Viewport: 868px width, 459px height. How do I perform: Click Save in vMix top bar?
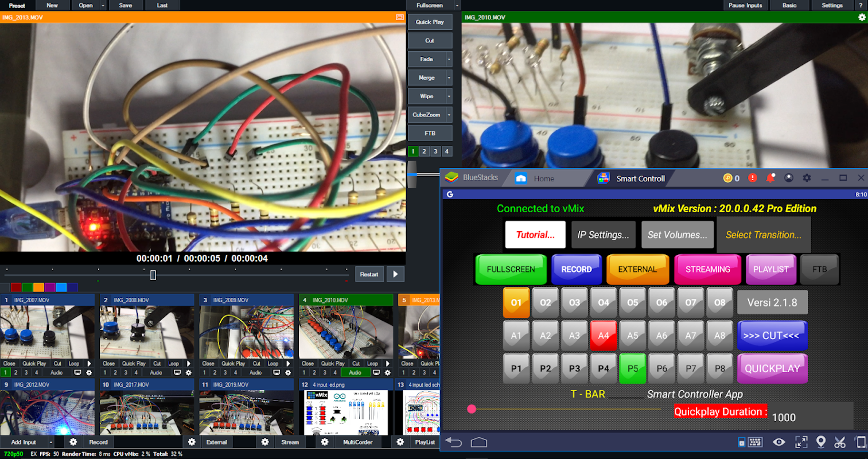tap(126, 5)
